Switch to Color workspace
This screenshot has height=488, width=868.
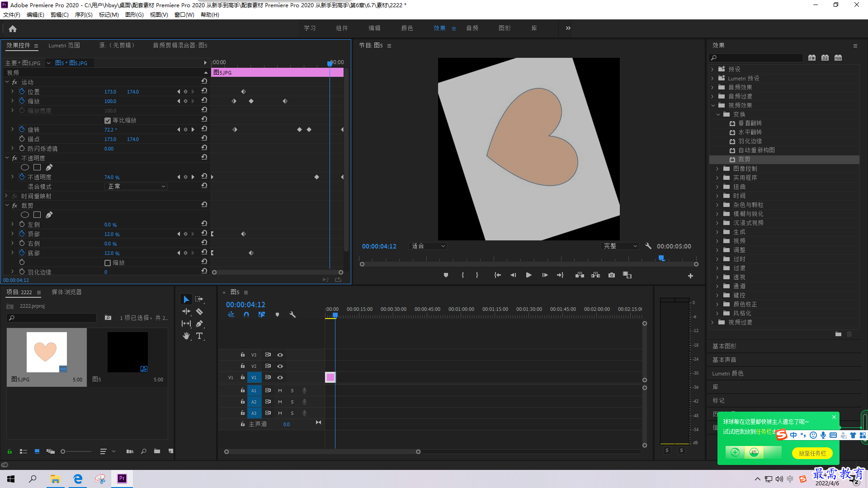tap(407, 28)
